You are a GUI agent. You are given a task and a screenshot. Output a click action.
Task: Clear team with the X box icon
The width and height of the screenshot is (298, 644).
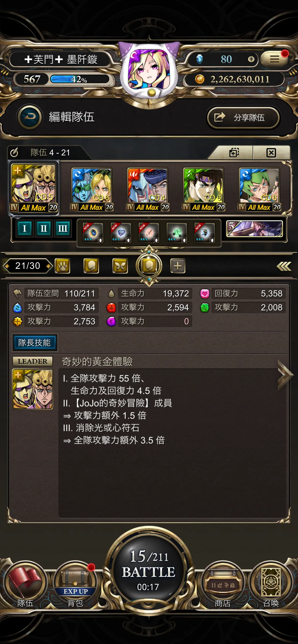(271, 153)
